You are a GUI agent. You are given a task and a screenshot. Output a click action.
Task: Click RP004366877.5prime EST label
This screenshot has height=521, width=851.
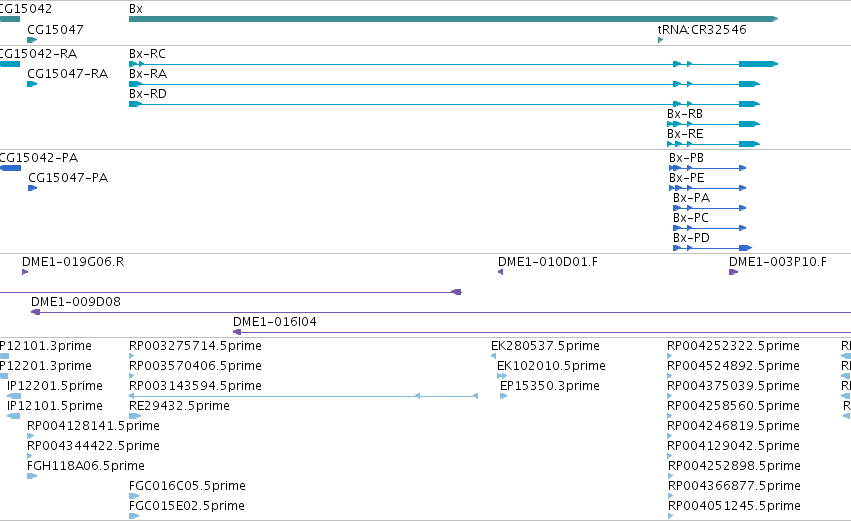[x=734, y=487]
